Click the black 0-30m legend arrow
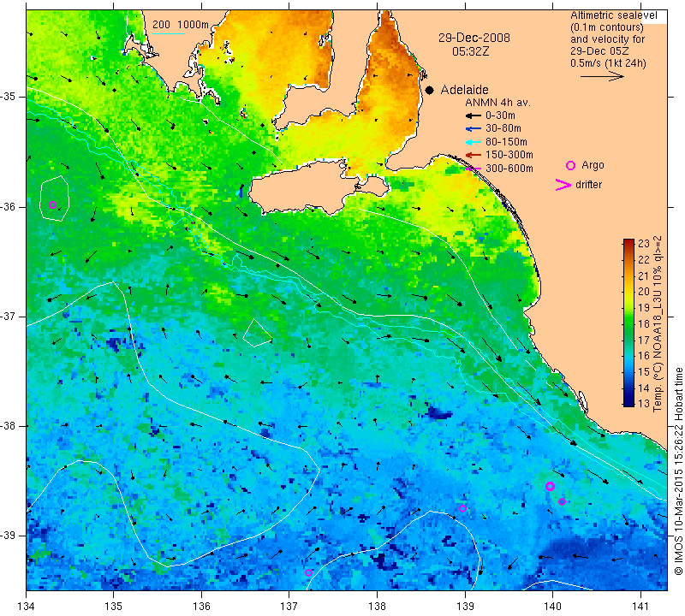 pos(474,115)
